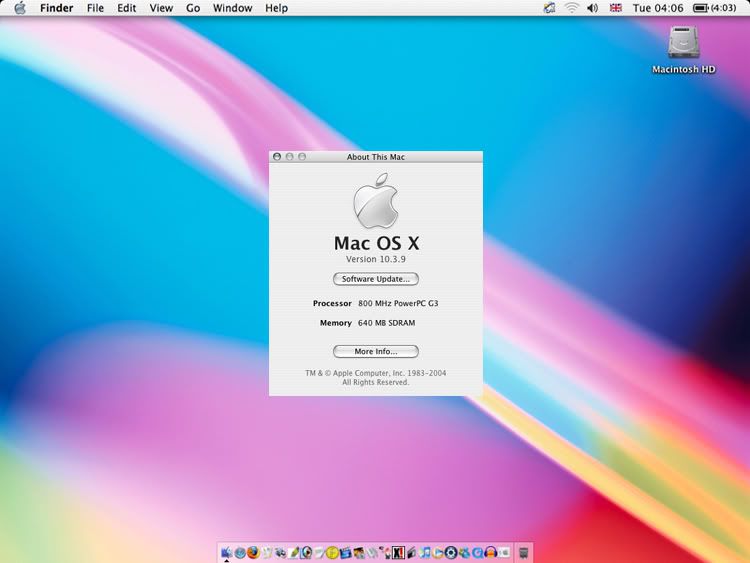Launch Firefox from the Dock
750x563 pixels.
pyautogui.click(x=253, y=552)
